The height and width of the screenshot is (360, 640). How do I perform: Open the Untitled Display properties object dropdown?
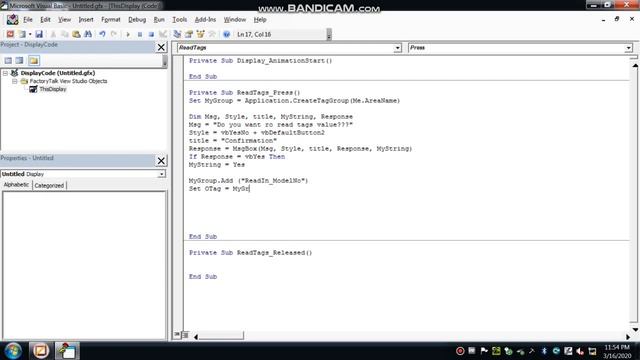pyautogui.click(x=162, y=174)
